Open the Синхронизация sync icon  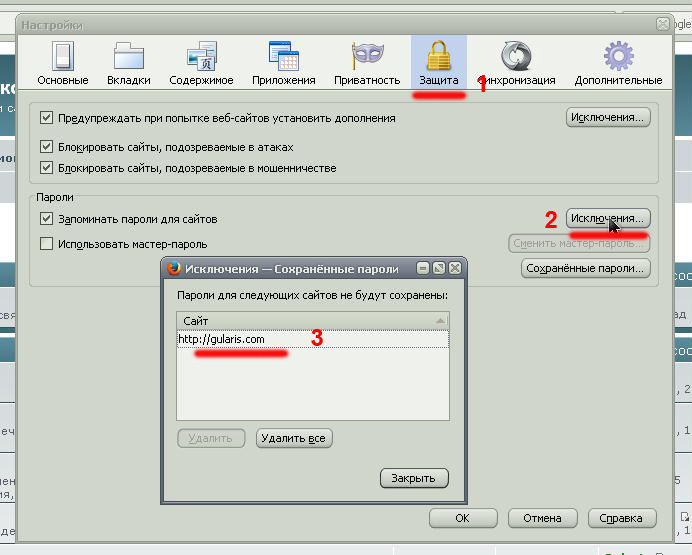click(x=514, y=56)
